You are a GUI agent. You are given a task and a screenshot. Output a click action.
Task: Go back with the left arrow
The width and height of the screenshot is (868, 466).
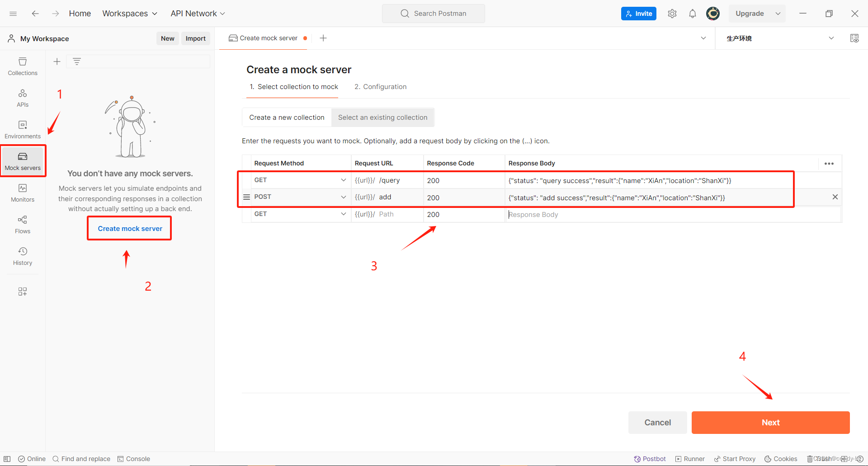[x=35, y=14]
